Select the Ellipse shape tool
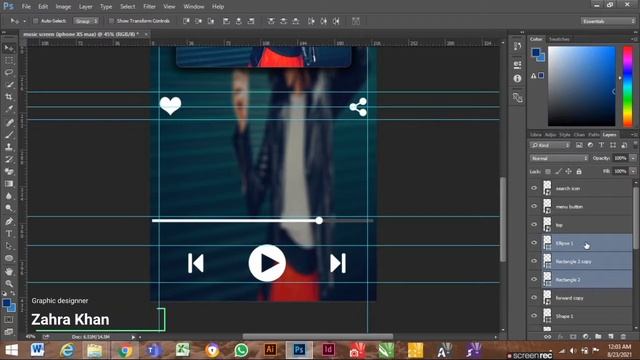 pyautogui.click(x=9, y=258)
